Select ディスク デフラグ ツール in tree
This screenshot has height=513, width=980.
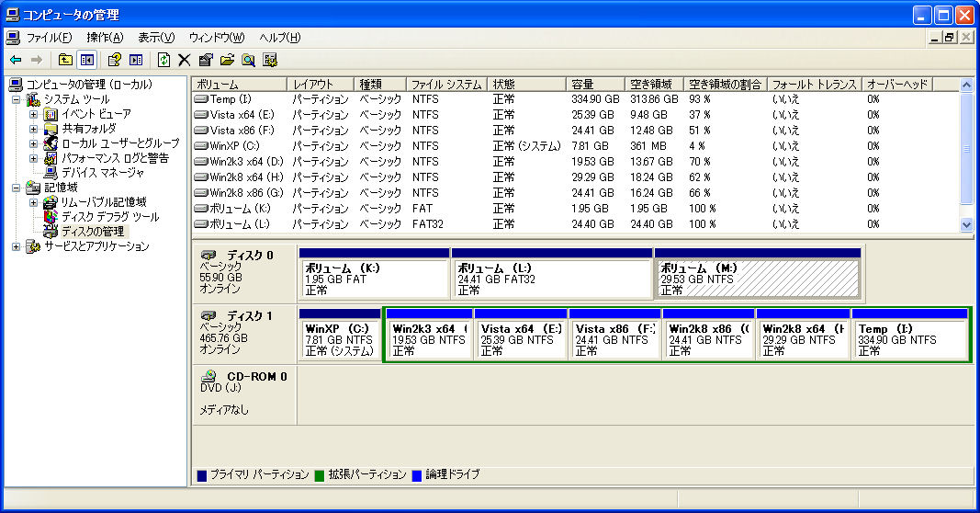(110, 217)
